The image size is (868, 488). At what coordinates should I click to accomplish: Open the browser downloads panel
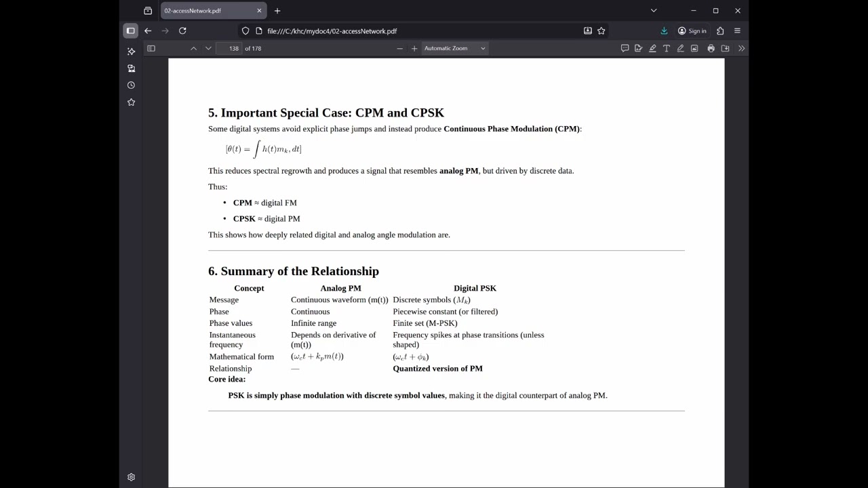[664, 30]
